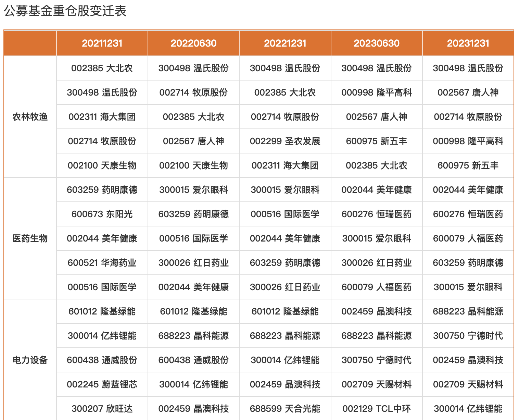
Task: Click 600079 人福医药 in the 20230630 column
Action: (x=376, y=287)
